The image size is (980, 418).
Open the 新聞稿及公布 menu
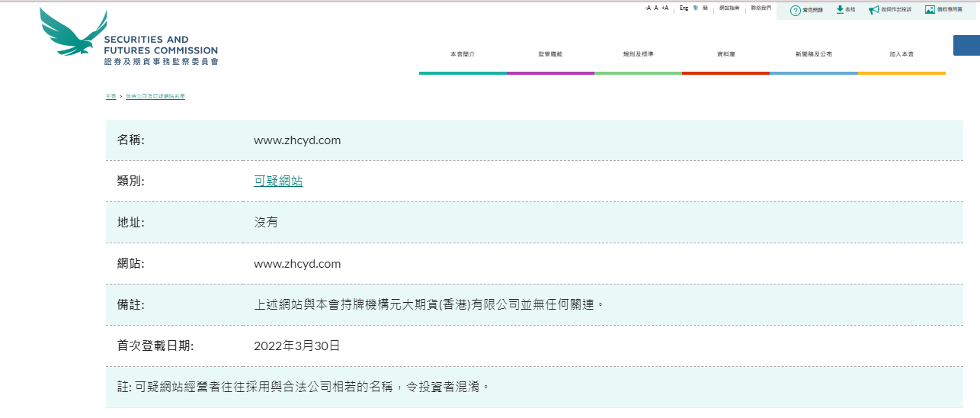coord(813,54)
